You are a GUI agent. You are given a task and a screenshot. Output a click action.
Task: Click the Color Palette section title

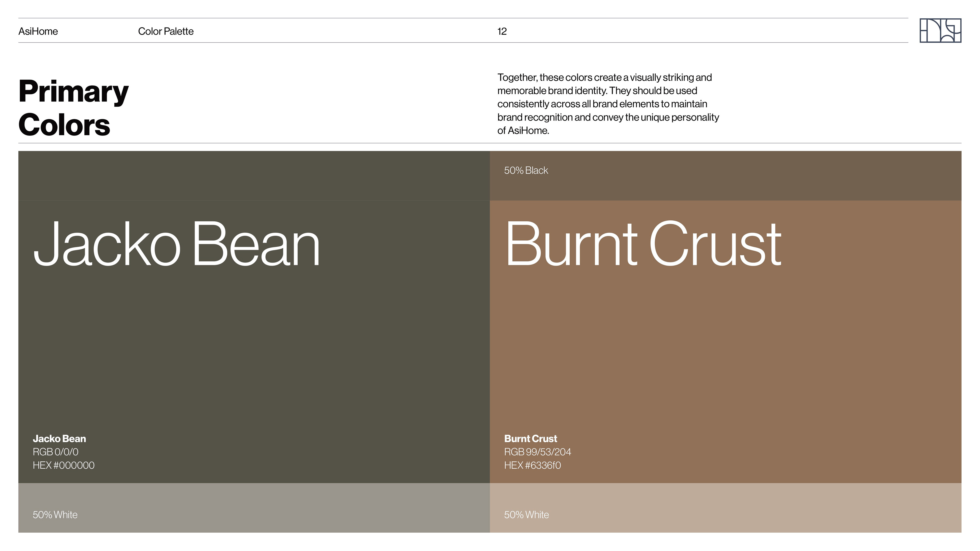click(x=165, y=31)
